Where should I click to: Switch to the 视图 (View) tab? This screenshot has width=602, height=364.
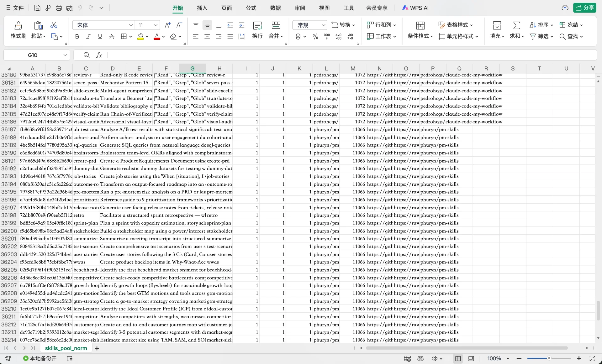[324, 8]
